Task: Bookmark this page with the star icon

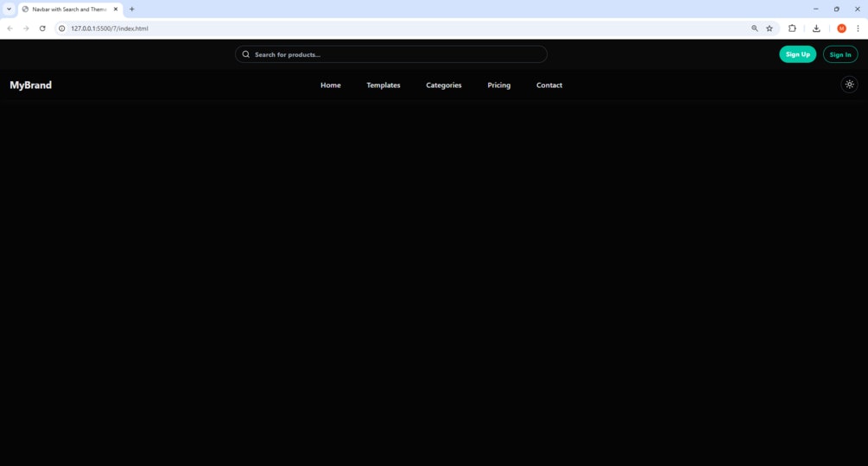Action: tap(770, 28)
